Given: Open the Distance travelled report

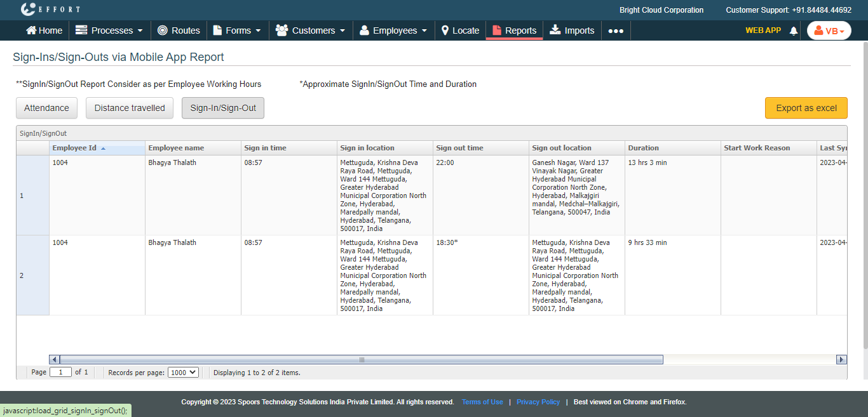Looking at the screenshot, I should tap(130, 108).
